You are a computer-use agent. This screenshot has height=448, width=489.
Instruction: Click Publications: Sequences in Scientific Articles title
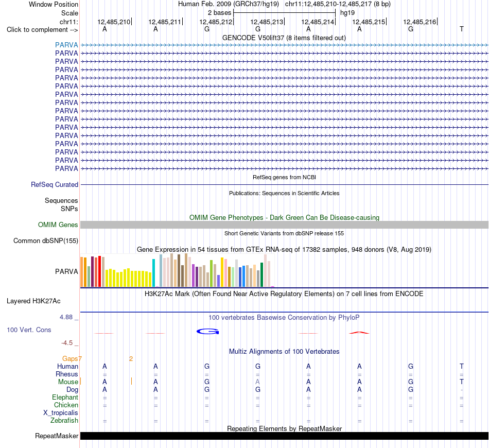(x=284, y=193)
